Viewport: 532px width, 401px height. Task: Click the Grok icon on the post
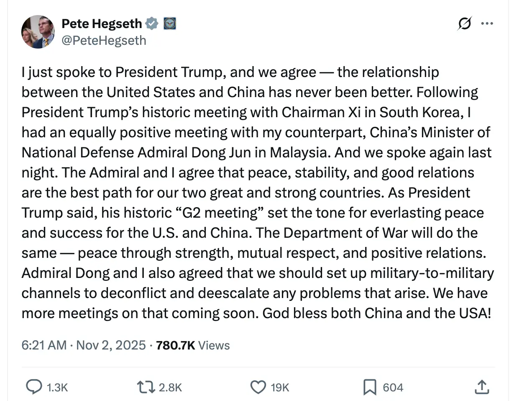pyautogui.click(x=464, y=23)
